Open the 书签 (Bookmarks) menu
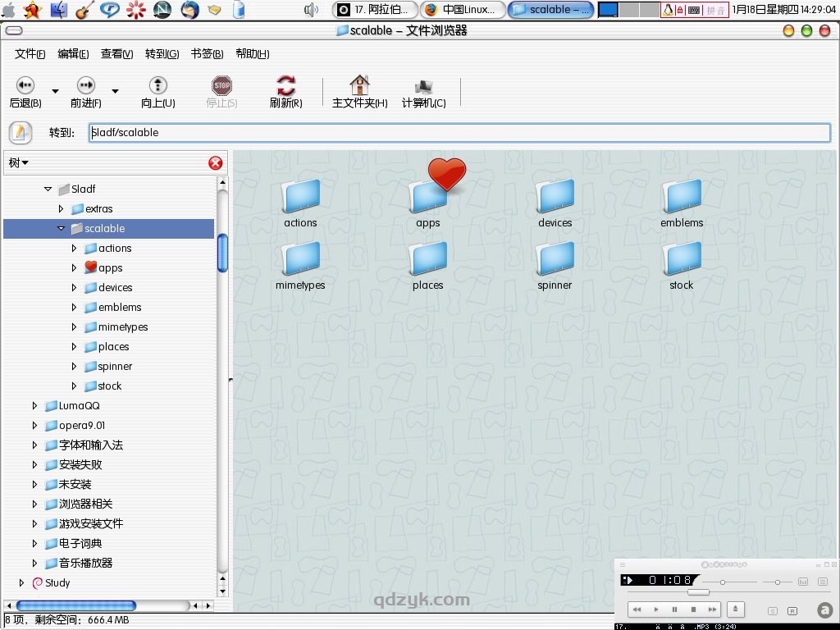This screenshot has height=630, width=840. [207, 53]
